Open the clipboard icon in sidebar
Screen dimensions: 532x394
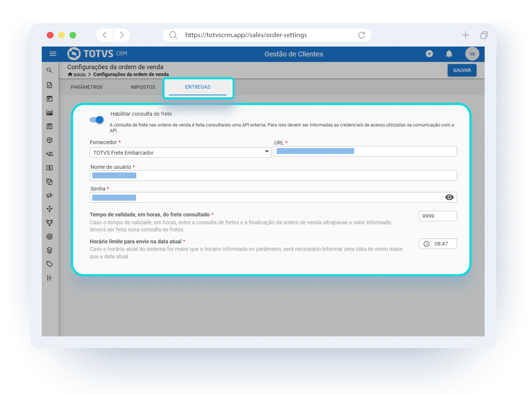coord(49,126)
